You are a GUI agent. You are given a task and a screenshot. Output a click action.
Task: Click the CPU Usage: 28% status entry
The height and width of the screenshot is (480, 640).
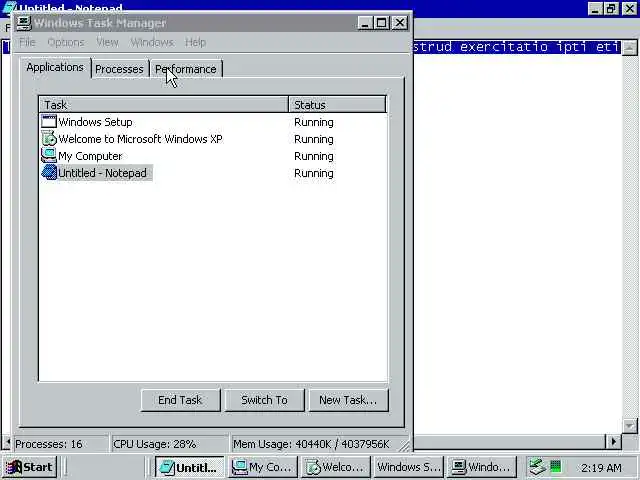(169, 444)
